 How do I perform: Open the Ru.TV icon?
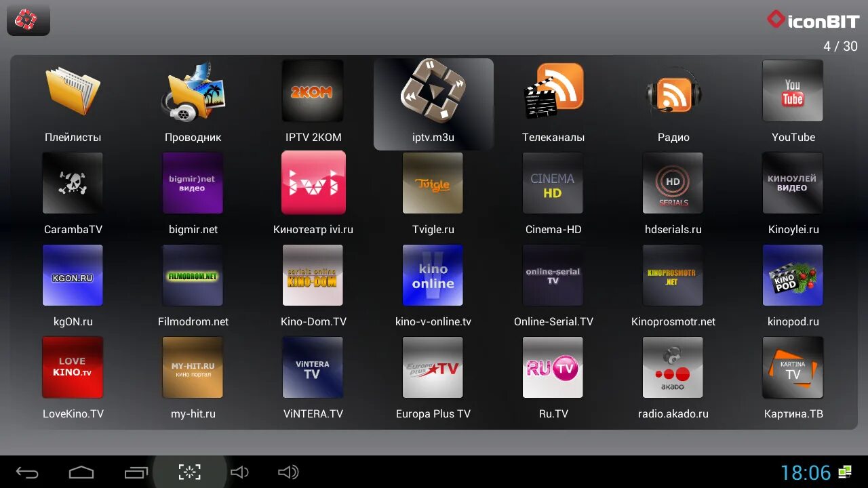tap(553, 367)
